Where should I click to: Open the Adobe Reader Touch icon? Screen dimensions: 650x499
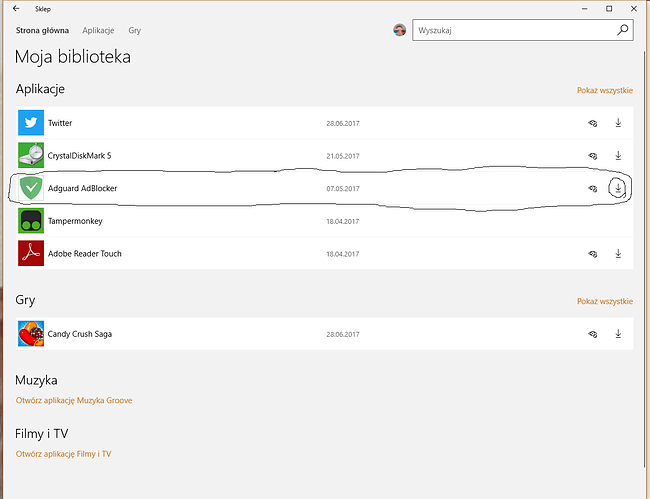pyautogui.click(x=31, y=253)
